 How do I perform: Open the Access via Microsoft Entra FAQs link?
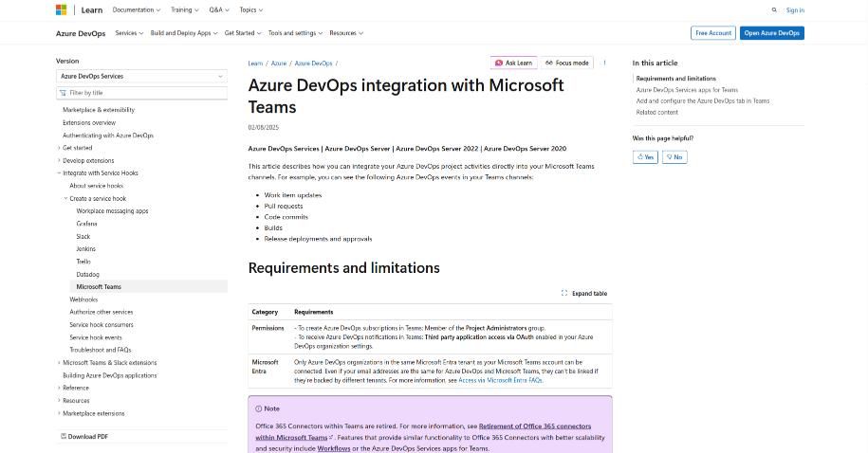[x=500, y=380]
